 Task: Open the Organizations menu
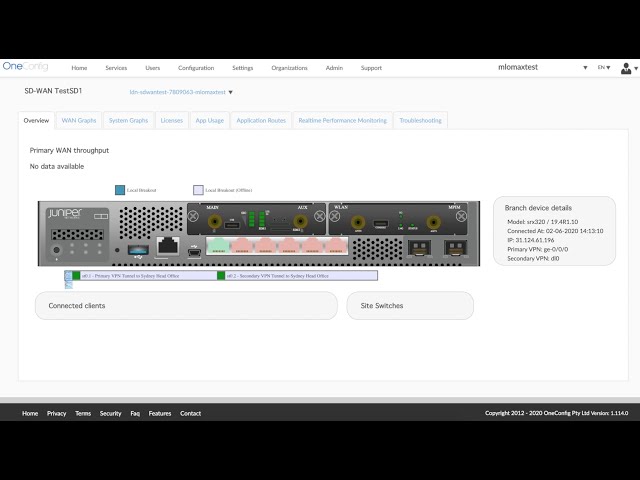pos(289,68)
